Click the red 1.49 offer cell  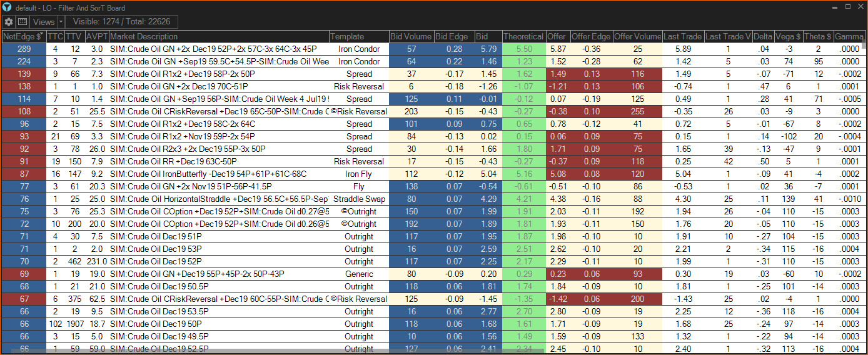pos(557,74)
